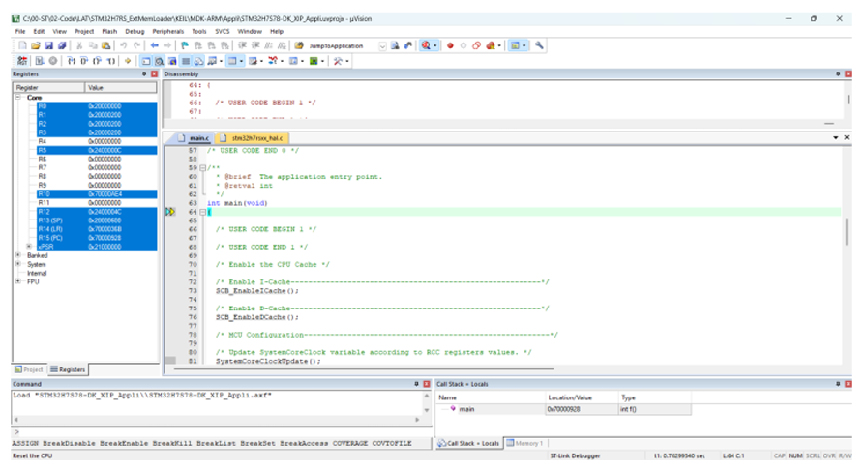Click the Open file folder icon

tap(36, 45)
